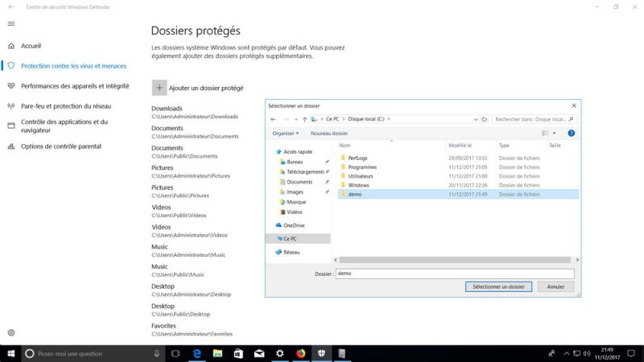Click the Dossier name input field
644x362 pixels.
(x=455, y=274)
